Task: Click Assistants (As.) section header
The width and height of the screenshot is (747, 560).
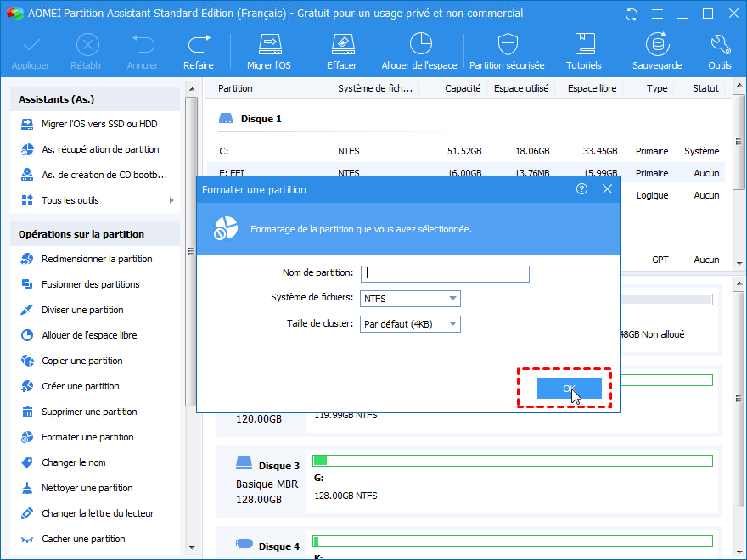Action: point(95,99)
